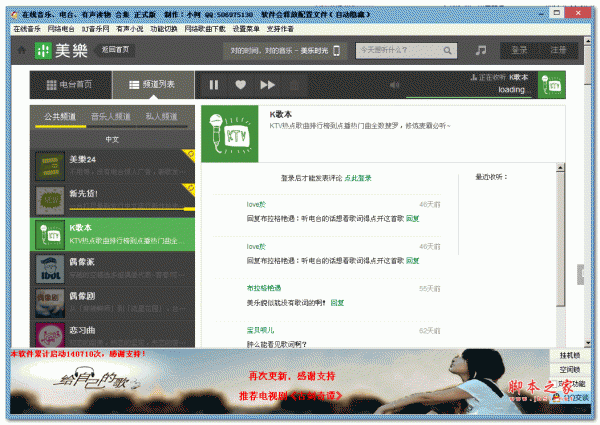Select the 美樂24 channel thumbnail
The width and height of the screenshot is (600, 425).
point(50,166)
